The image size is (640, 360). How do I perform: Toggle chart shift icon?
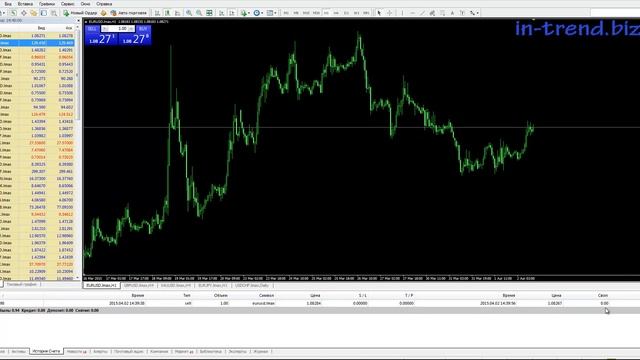coord(231,13)
